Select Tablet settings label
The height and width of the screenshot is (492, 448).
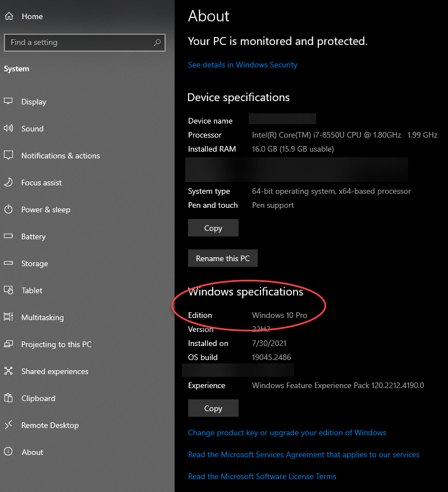click(x=31, y=290)
